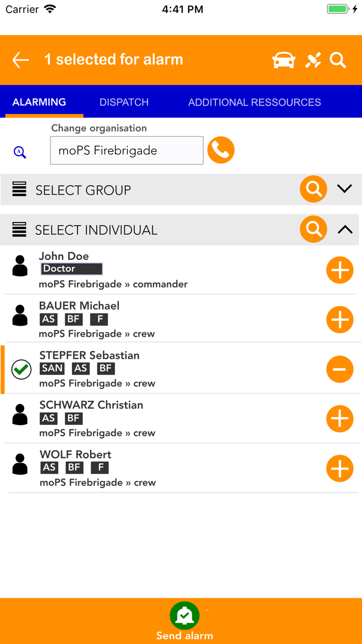362x644 pixels.
Task: Tap the orange phone icon beside moPS Firebrigade
Action: click(x=221, y=150)
